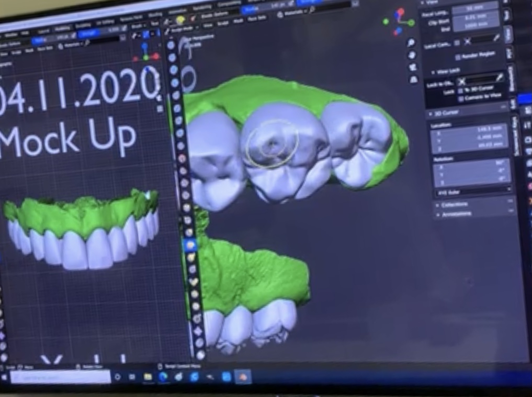Select the Clay Strips sculpt tool
This screenshot has width=532, height=397.
point(175,83)
